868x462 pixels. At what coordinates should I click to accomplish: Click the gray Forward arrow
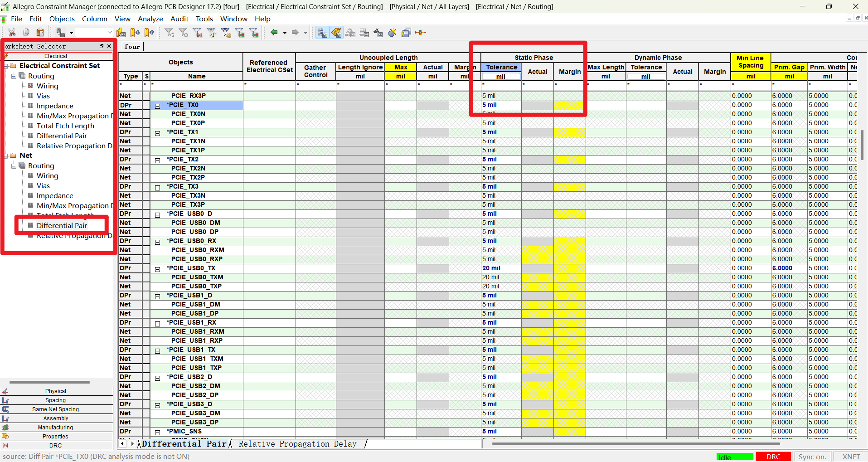[295, 32]
